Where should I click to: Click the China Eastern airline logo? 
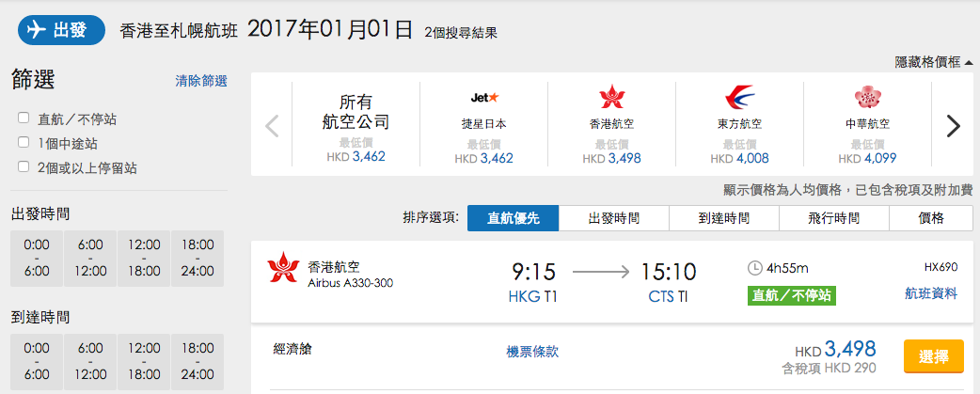(739, 98)
